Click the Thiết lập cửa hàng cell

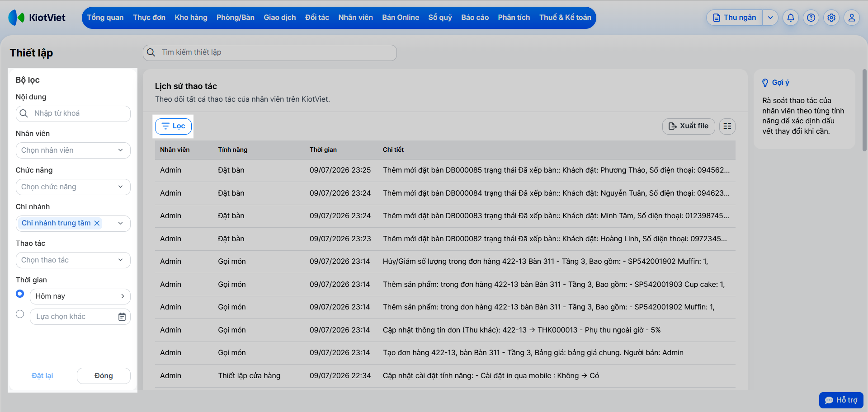(x=249, y=376)
